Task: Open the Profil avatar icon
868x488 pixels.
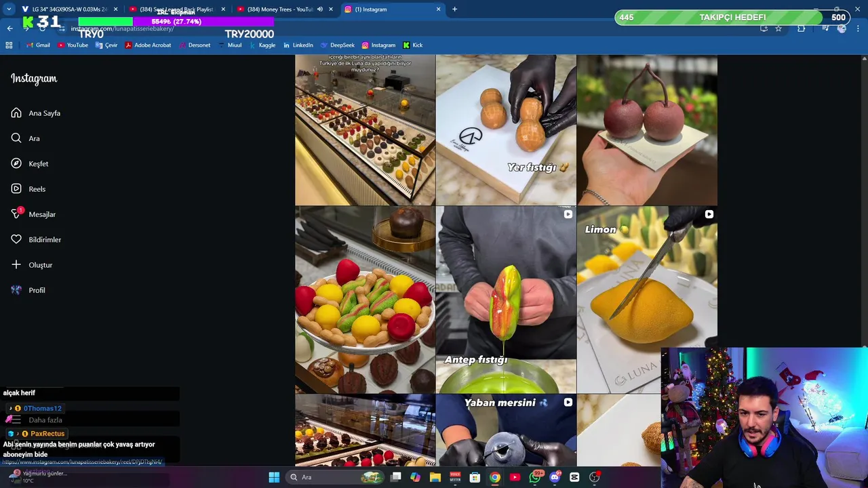Action: [16, 290]
